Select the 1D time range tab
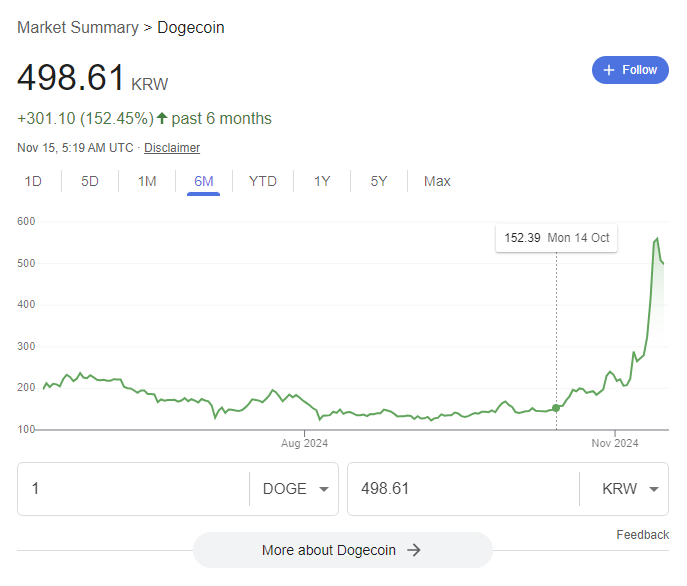This screenshot has height=586, width=687. [33, 181]
